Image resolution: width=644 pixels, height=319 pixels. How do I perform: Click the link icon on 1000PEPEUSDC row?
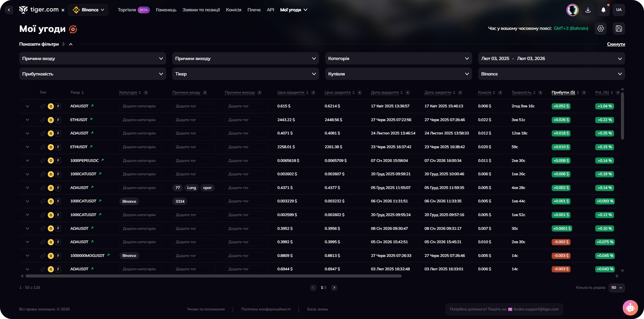pos(43,161)
